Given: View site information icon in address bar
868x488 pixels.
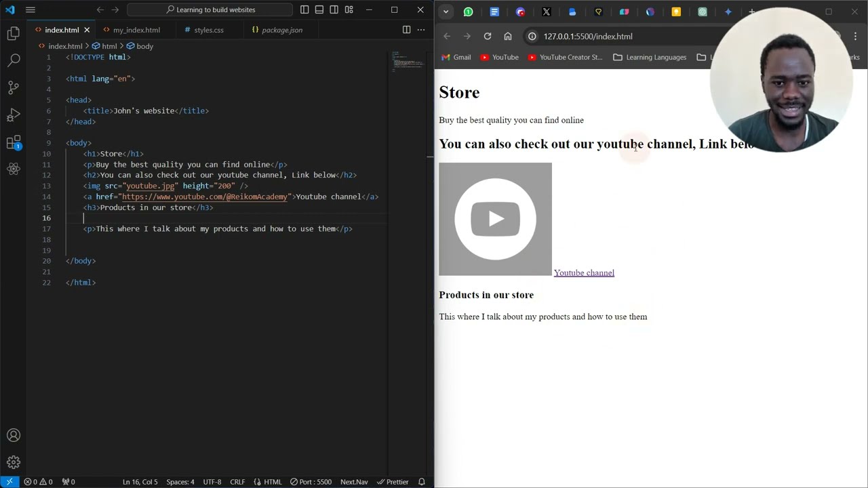Looking at the screenshot, I should click(x=532, y=36).
